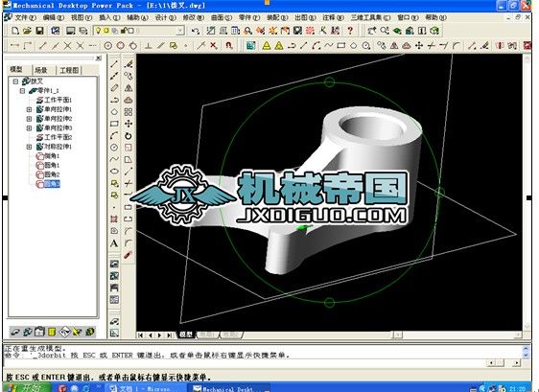This screenshot has height=392, width=539.
Task: Select the Text 'A' tool
Action: 114,243
